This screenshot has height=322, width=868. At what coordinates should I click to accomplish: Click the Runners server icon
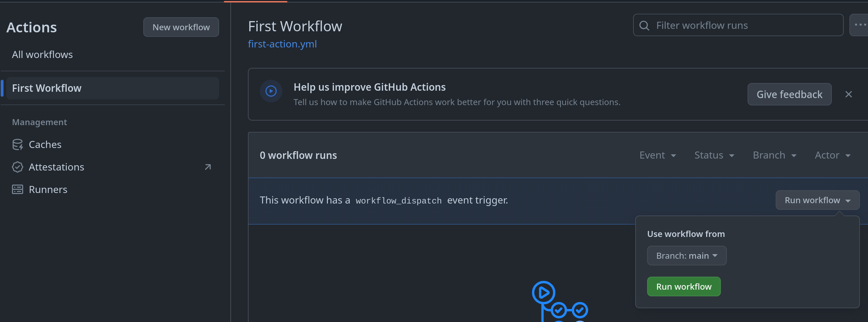click(18, 189)
